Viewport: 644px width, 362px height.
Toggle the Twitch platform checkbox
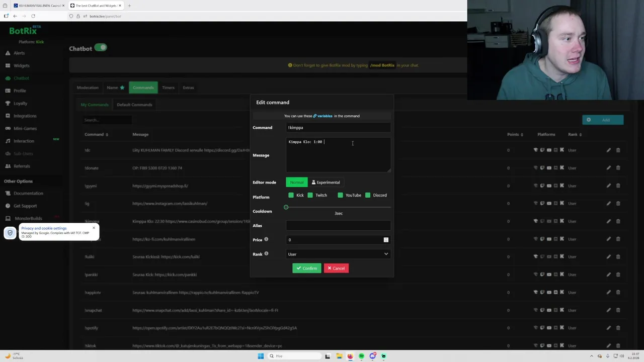coord(310,195)
